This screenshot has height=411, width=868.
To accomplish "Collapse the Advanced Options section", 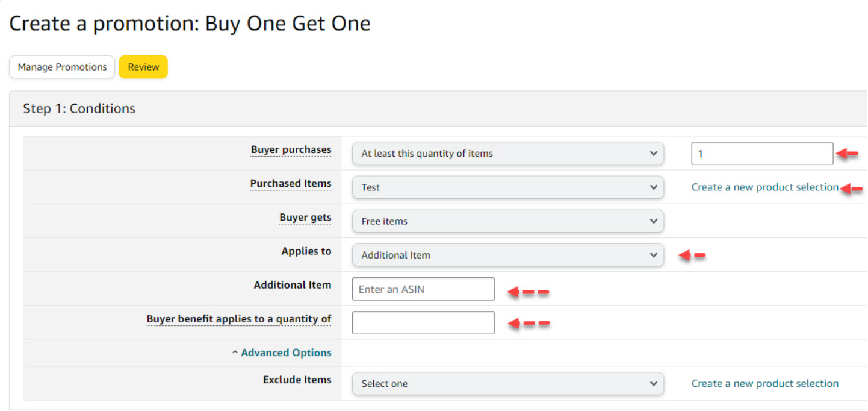I will coord(285,353).
